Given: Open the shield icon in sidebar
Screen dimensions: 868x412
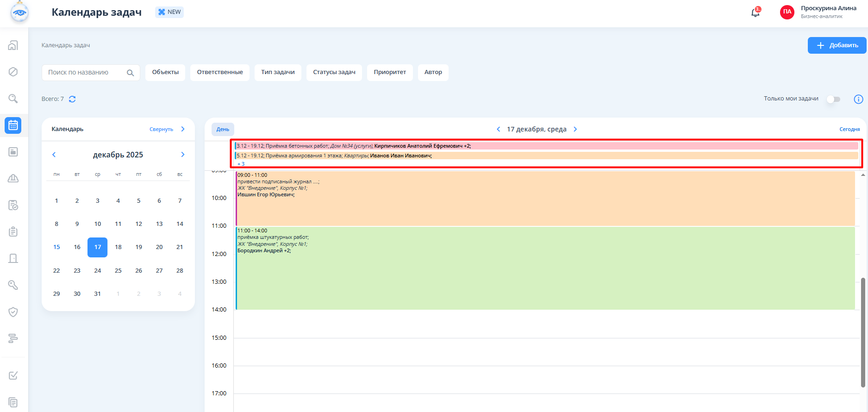Looking at the screenshot, I should [13, 312].
